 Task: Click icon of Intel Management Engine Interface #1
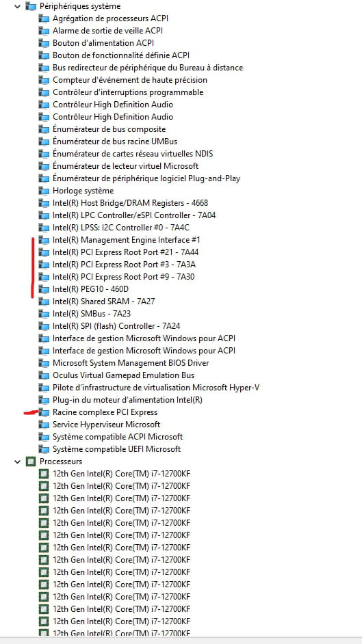click(x=44, y=240)
